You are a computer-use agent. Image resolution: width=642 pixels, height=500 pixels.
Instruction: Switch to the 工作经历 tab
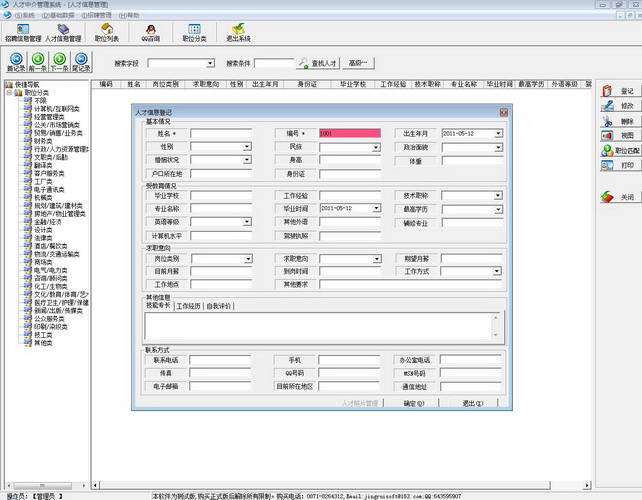click(x=188, y=306)
